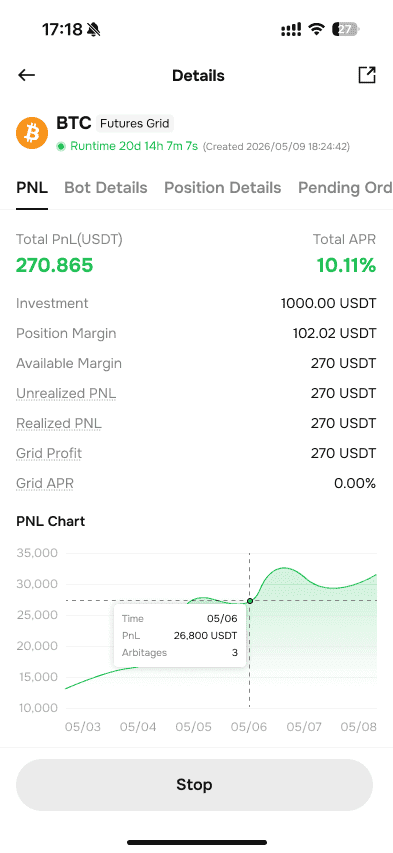The image size is (393, 853).
Task: Tap the share export icon
Action: 367,75
